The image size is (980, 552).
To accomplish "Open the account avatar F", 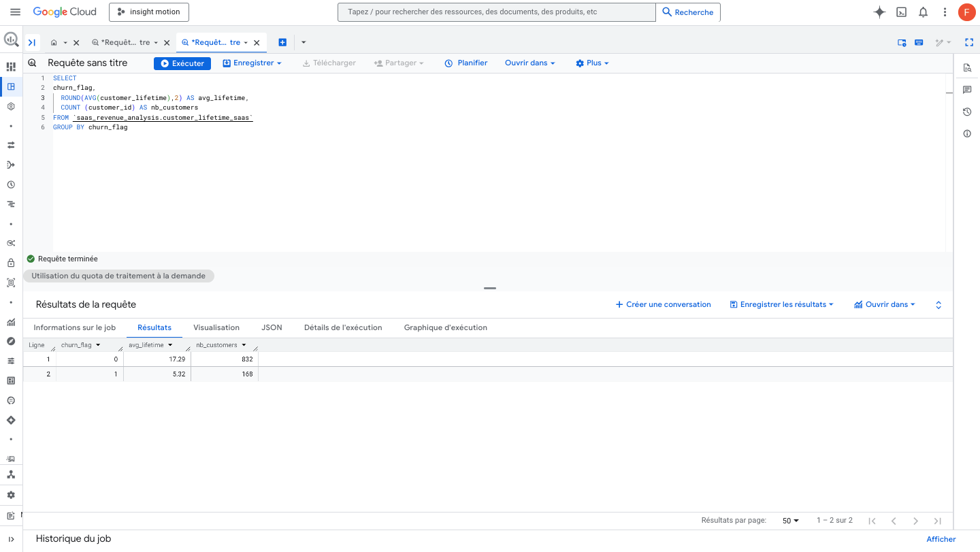I will pos(966,12).
